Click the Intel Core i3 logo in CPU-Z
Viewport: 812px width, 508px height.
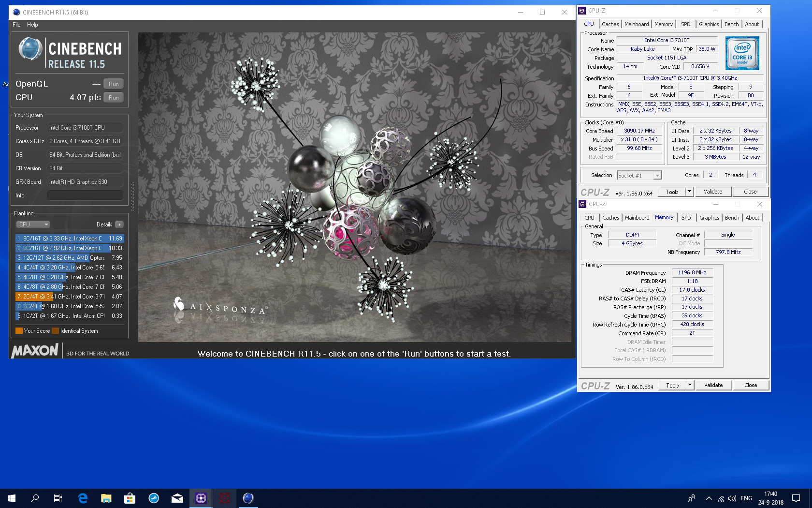coord(742,53)
